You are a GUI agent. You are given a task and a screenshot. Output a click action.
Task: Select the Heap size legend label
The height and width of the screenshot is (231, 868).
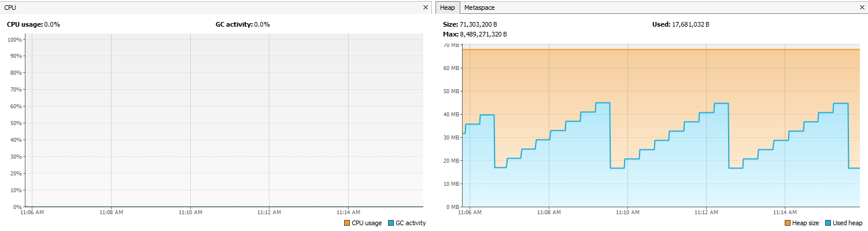(x=806, y=223)
